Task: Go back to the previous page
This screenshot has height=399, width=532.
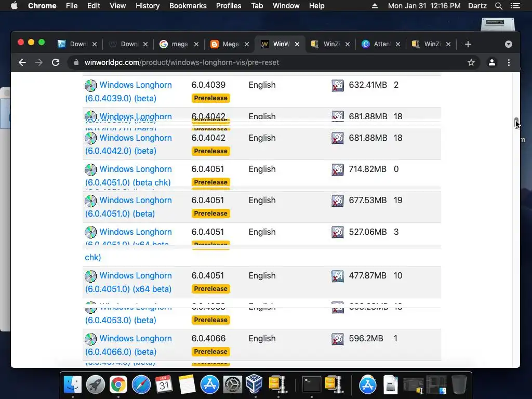Action: coord(22,62)
